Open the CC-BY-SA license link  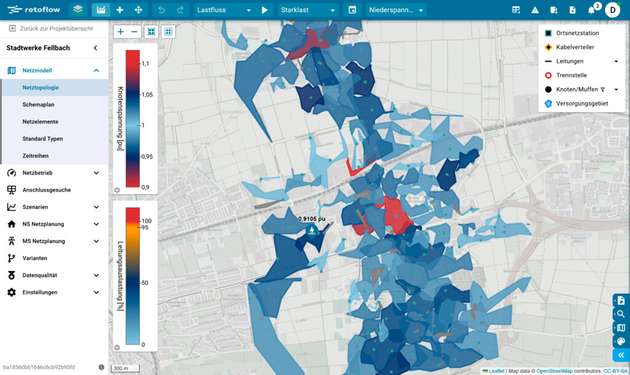pos(615,371)
